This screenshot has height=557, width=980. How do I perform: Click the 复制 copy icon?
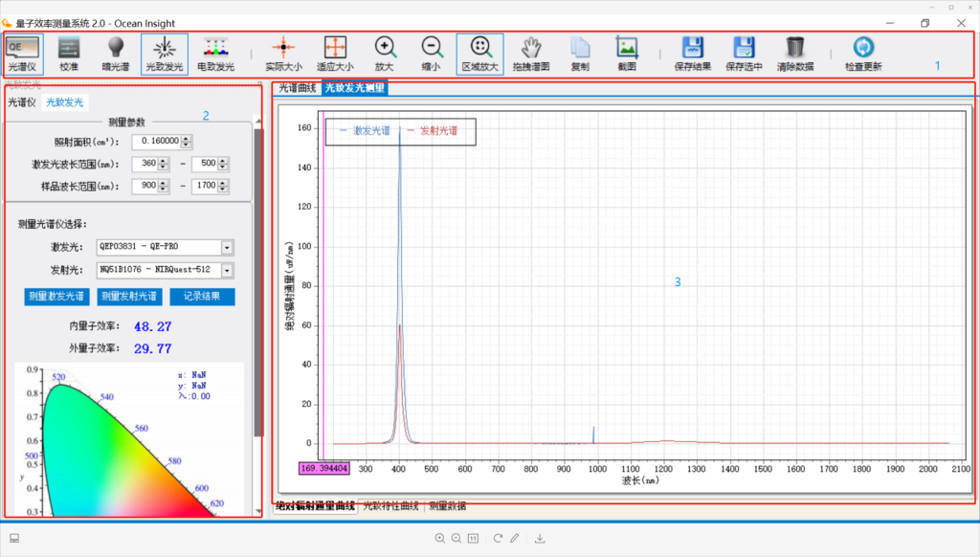(580, 54)
